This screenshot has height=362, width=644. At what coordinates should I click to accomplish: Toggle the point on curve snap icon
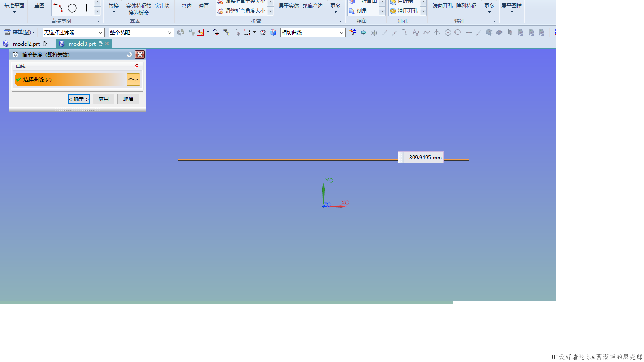click(x=478, y=32)
